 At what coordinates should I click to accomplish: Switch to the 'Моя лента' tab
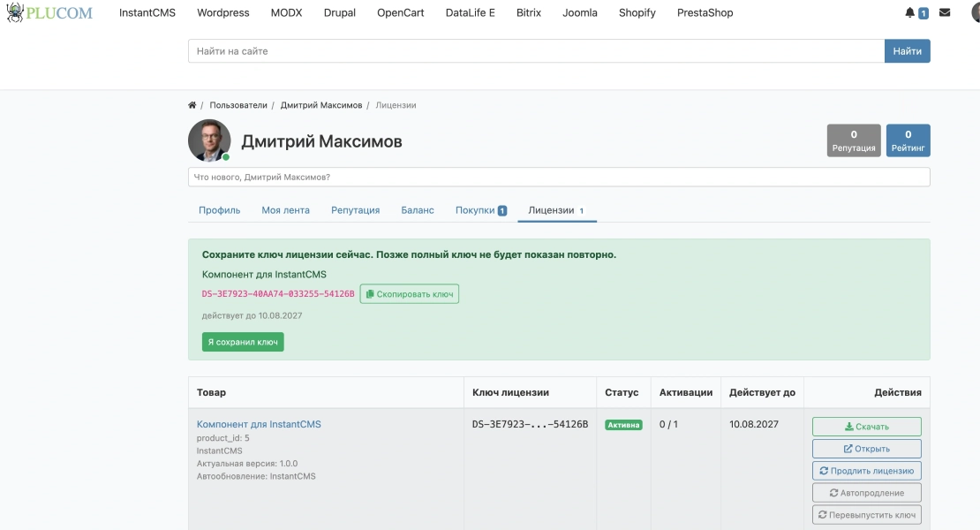click(286, 210)
